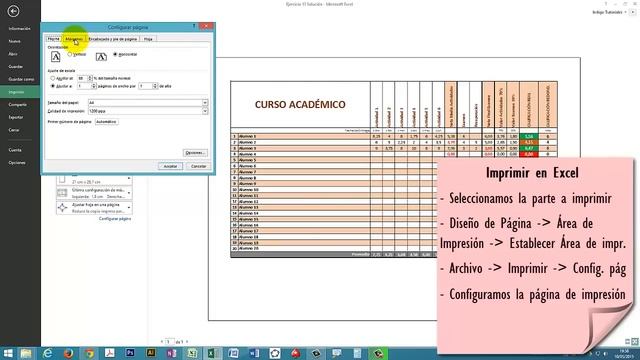Click the red taskbar application icon
The width and height of the screenshot is (640, 360).
[x=296, y=353]
